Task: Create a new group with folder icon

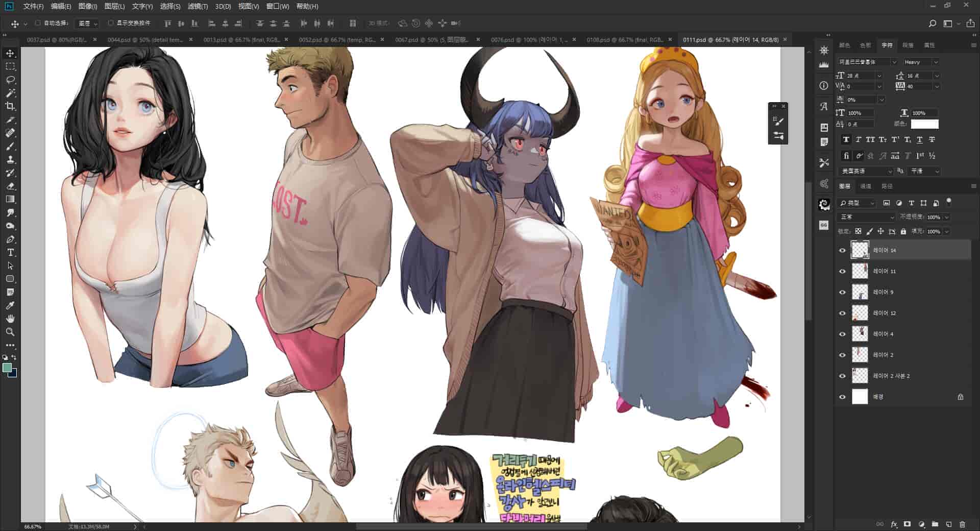Action: (x=935, y=524)
